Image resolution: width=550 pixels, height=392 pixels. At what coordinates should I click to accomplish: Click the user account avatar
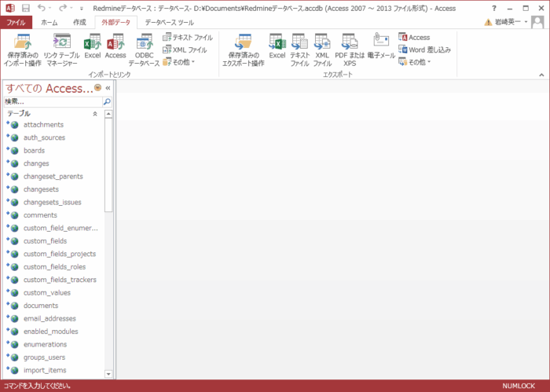(x=537, y=22)
